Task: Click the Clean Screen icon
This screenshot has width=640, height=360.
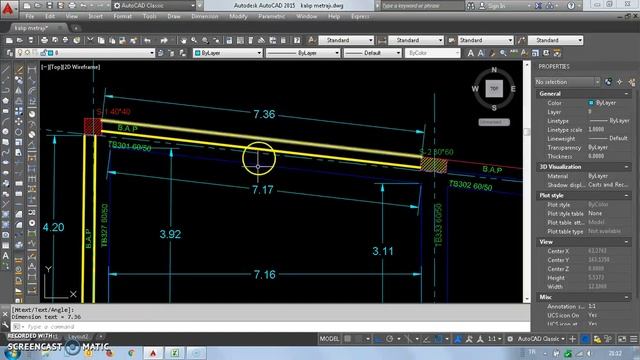Action: (622, 339)
